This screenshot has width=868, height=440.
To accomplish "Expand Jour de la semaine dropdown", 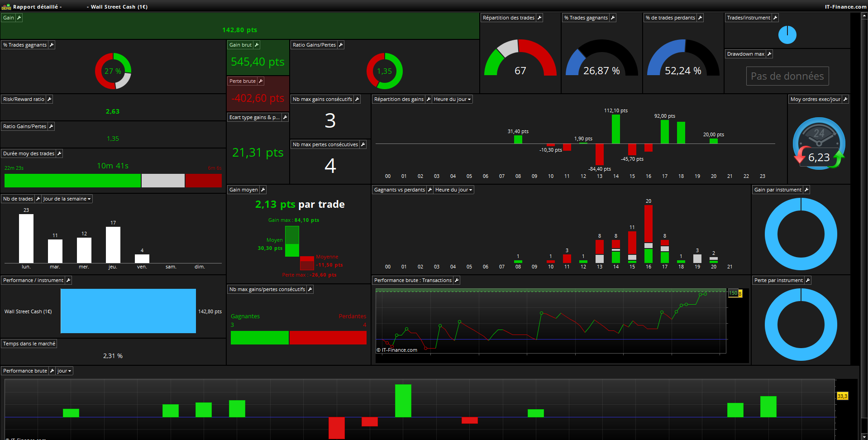I will 67,199.
